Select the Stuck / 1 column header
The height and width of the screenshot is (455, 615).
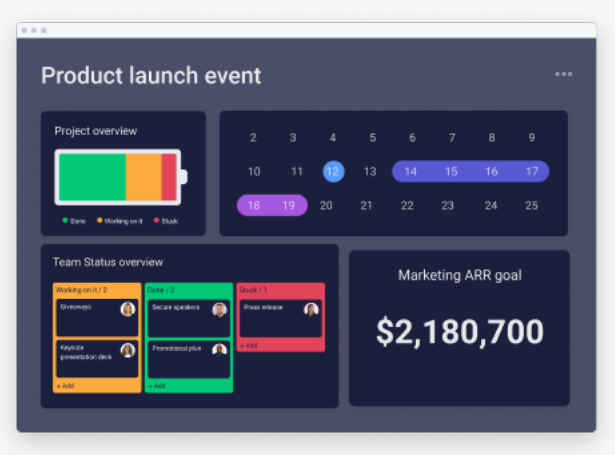coord(253,290)
